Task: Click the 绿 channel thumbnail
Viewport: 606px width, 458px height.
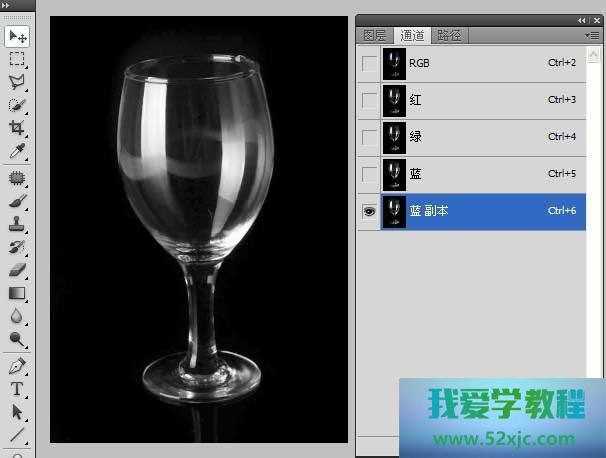Action: (393, 137)
